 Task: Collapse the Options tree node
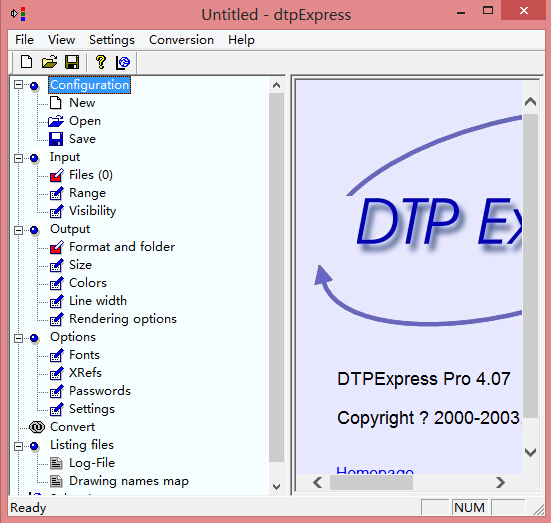(x=18, y=338)
